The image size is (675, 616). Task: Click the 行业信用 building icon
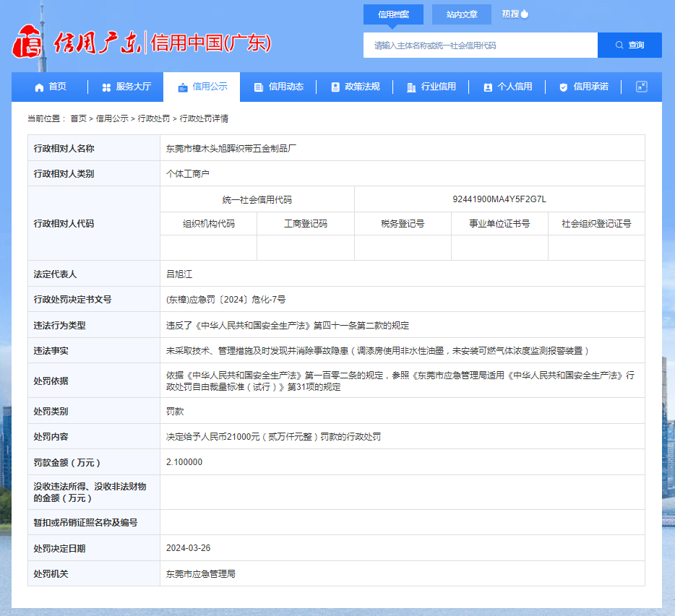tap(411, 87)
